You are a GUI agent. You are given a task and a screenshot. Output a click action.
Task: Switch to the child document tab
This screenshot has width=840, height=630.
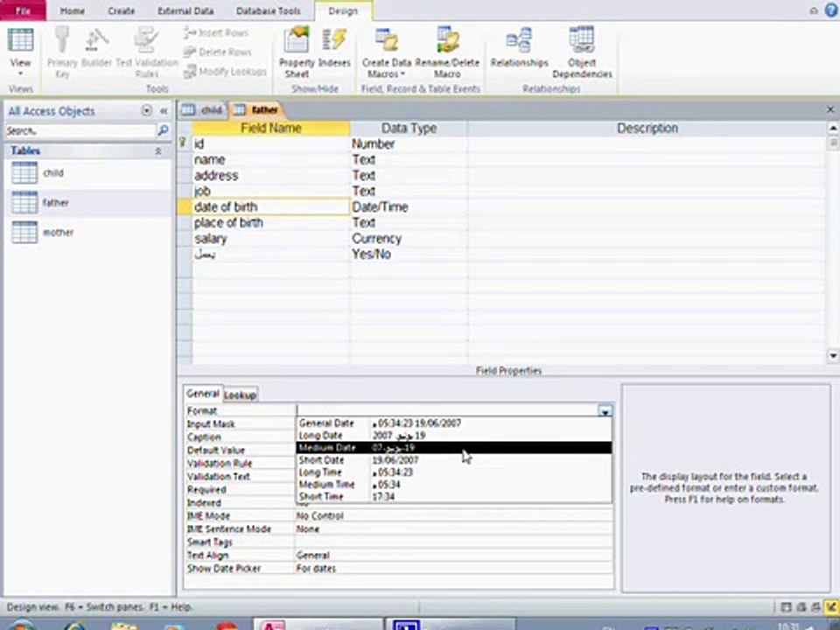tap(203, 110)
